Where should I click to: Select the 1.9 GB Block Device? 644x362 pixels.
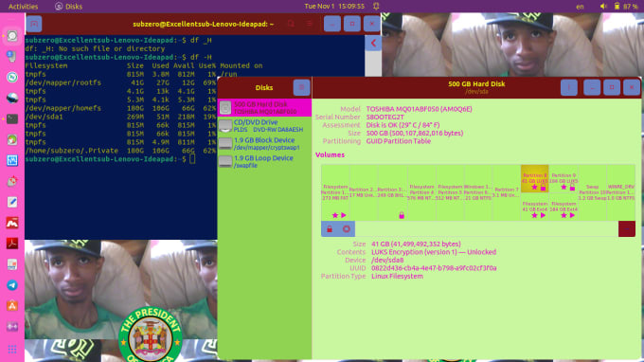click(264, 143)
